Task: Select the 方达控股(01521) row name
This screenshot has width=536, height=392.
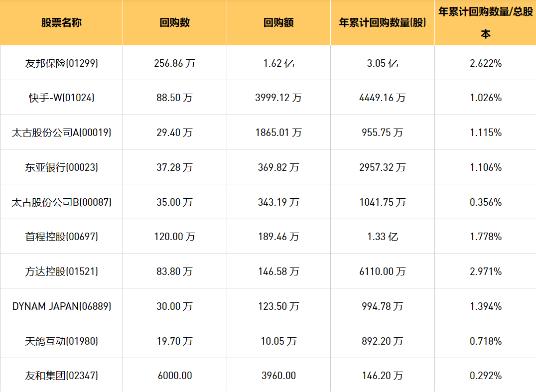Action: click(61, 271)
